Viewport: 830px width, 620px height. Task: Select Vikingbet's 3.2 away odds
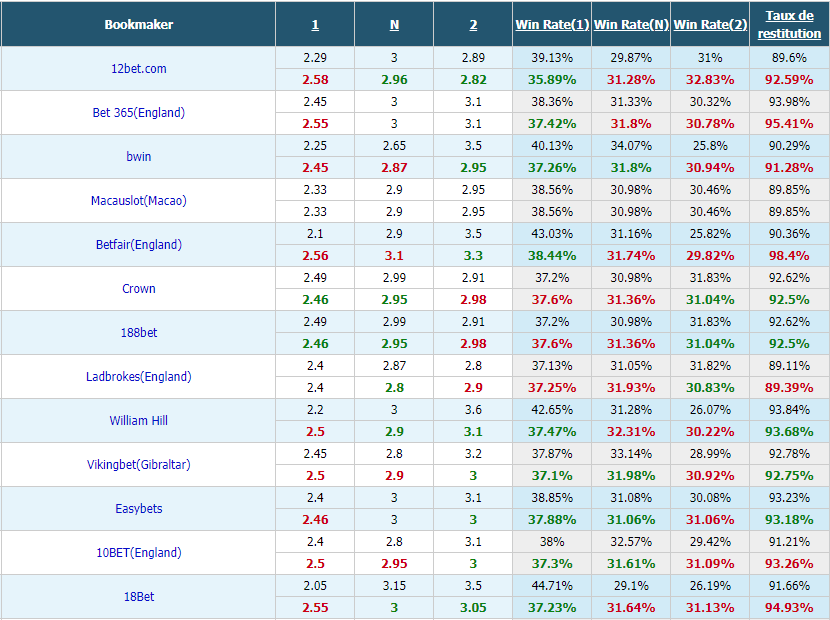(x=473, y=453)
